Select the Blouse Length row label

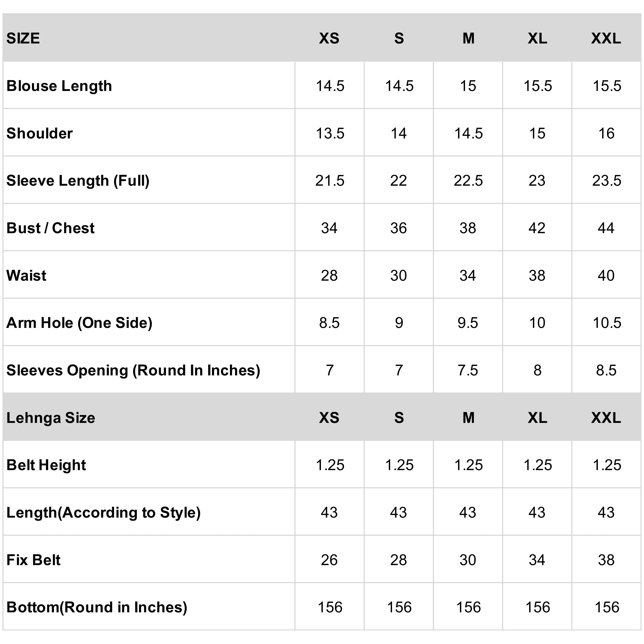click(59, 86)
